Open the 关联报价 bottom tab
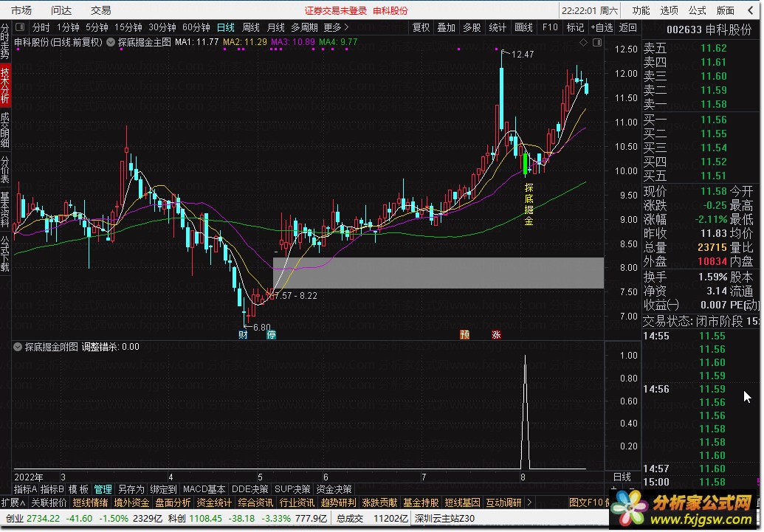The width and height of the screenshot is (764, 532). coord(49,502)
